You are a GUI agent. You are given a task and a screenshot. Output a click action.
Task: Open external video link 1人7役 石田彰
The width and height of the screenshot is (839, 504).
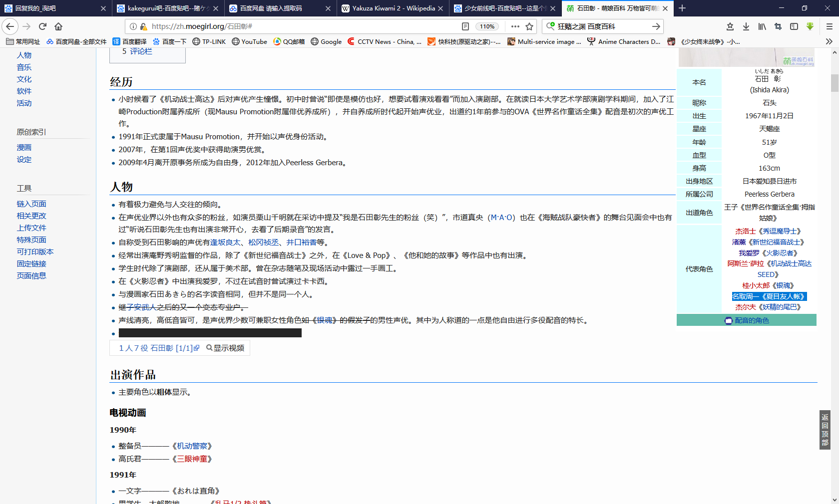[x=159, y=348]
